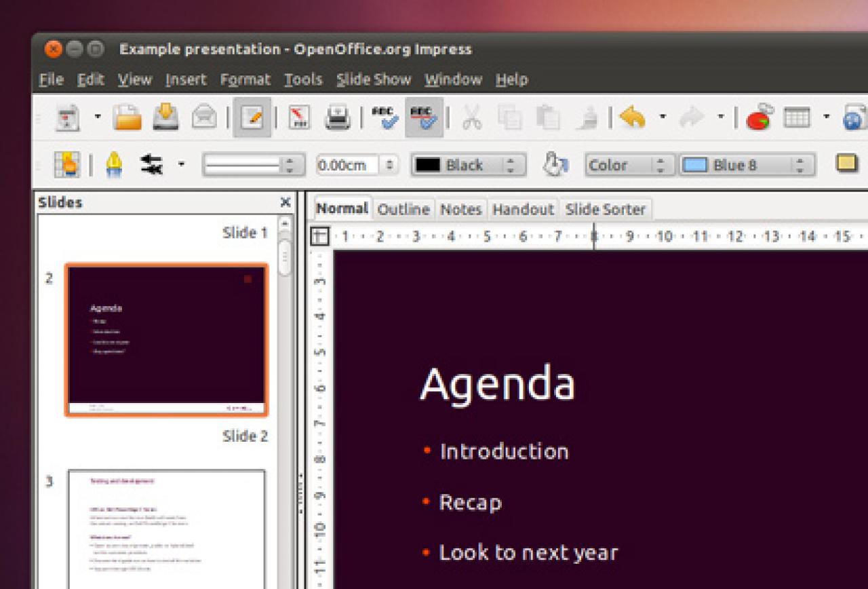Click the Area paint bucket icon
The image size is (868, 589).
point(556,165)
